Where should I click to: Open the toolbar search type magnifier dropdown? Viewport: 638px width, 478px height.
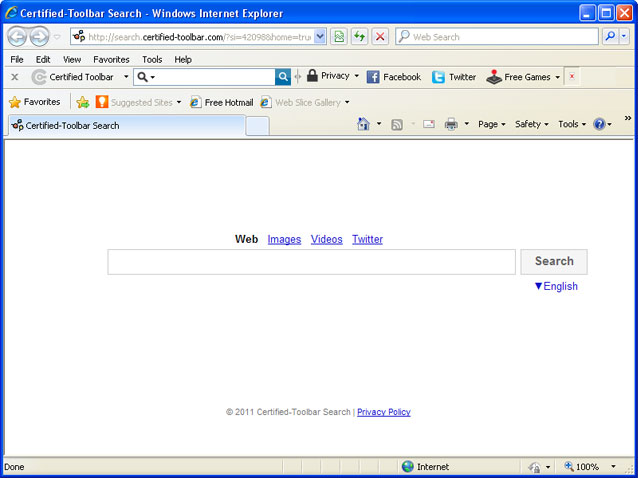tap(146, 77)
